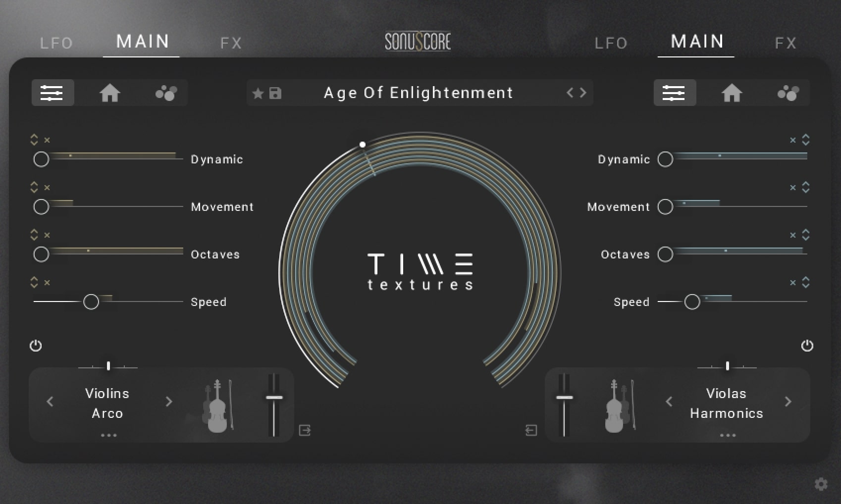Click right layer output routing icon

tap(531, 430)
